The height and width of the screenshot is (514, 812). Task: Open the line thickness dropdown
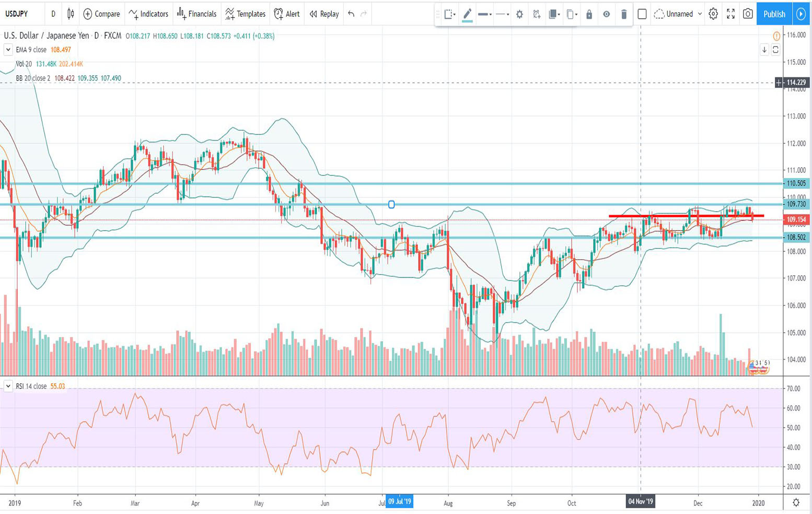point(485,15)
